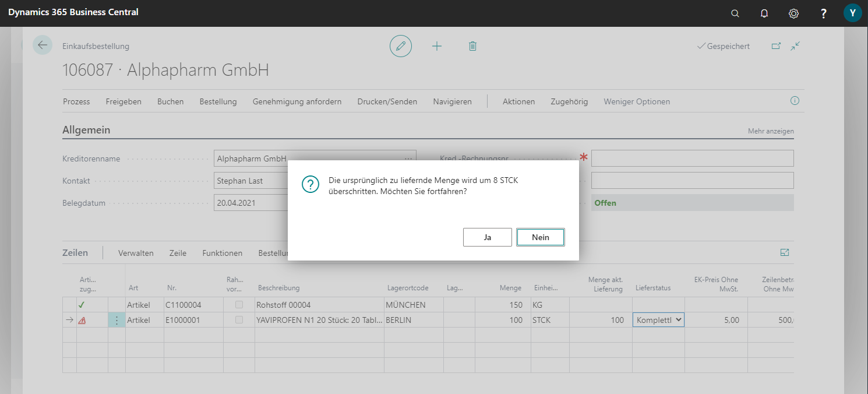Go back with the arrow button
Image resolution: width=868 pixels, height=394 pixels.
tap(43, 45)
